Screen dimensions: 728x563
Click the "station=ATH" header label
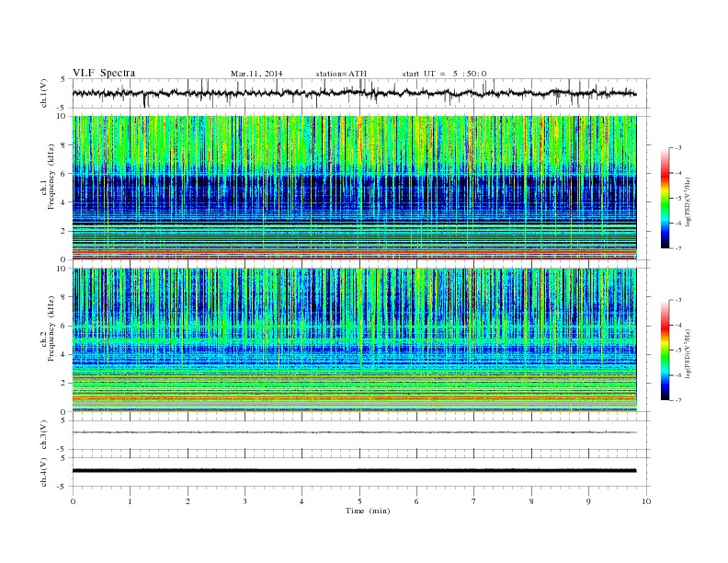coord(341,74)
